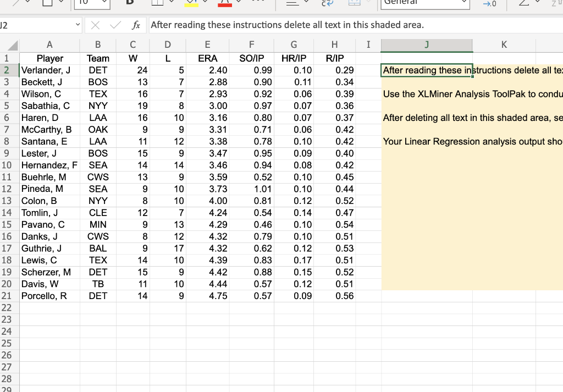
Task: Open the Name Box dropdown arrow
Action: click(x=78, y=25)
